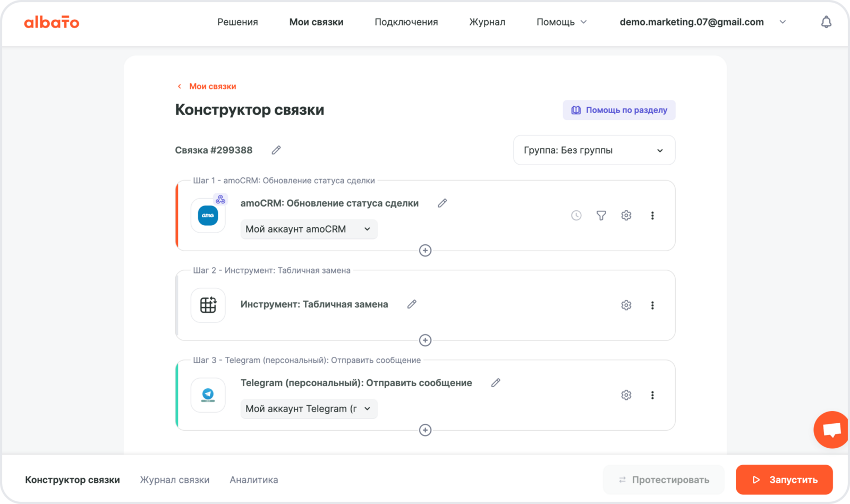This screenshot has height=504, width=850.
Task: Add a step after the amoCRM step
Action: point(425,251)
